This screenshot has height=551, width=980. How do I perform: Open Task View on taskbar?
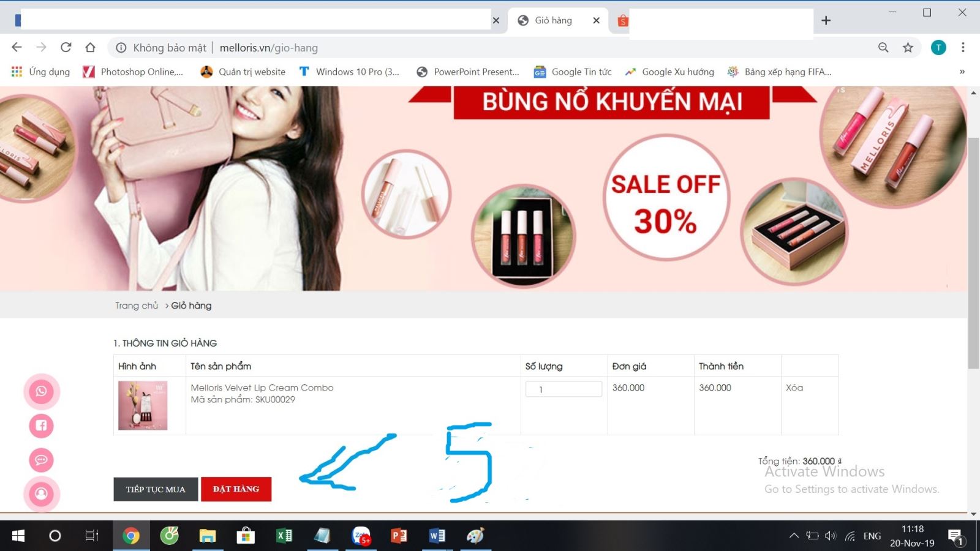[91, 536]
